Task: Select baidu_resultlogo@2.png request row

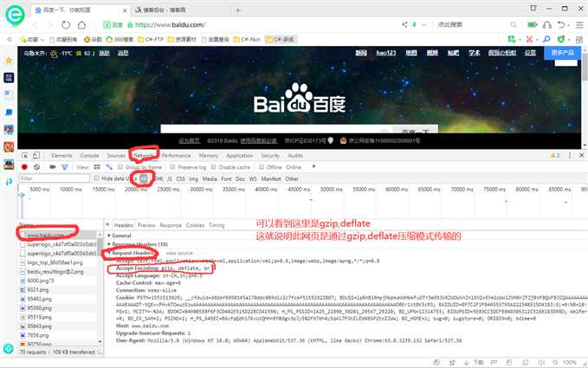Action: click(58, 272)
